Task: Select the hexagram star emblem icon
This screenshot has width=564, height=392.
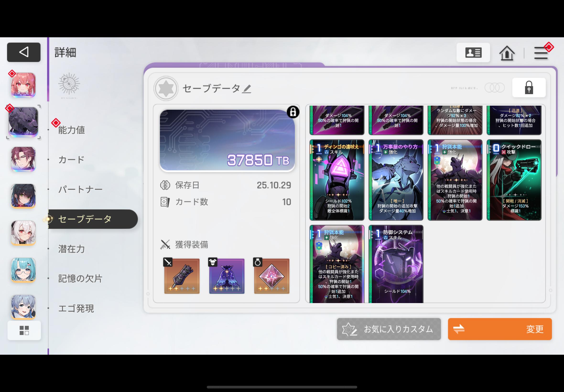Action: coord(166,88)
